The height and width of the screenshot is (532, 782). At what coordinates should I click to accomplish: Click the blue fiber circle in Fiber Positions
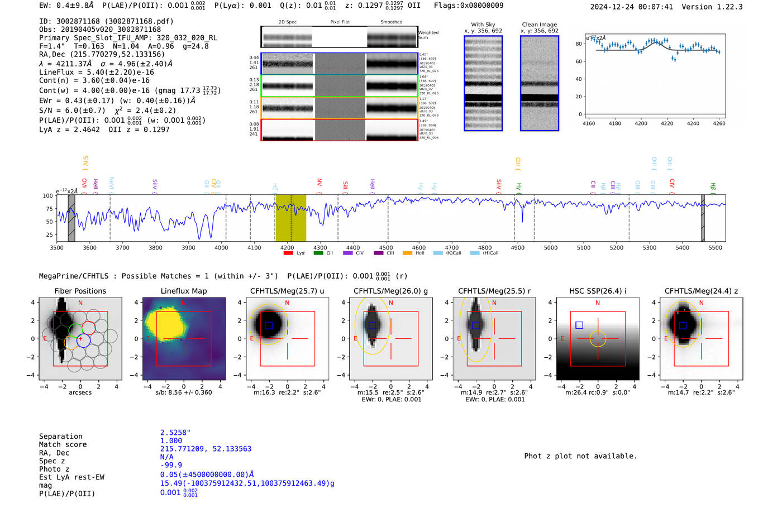point(83,341)
